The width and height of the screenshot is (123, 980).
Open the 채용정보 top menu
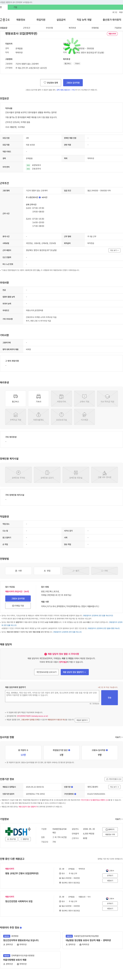(20, 20)
